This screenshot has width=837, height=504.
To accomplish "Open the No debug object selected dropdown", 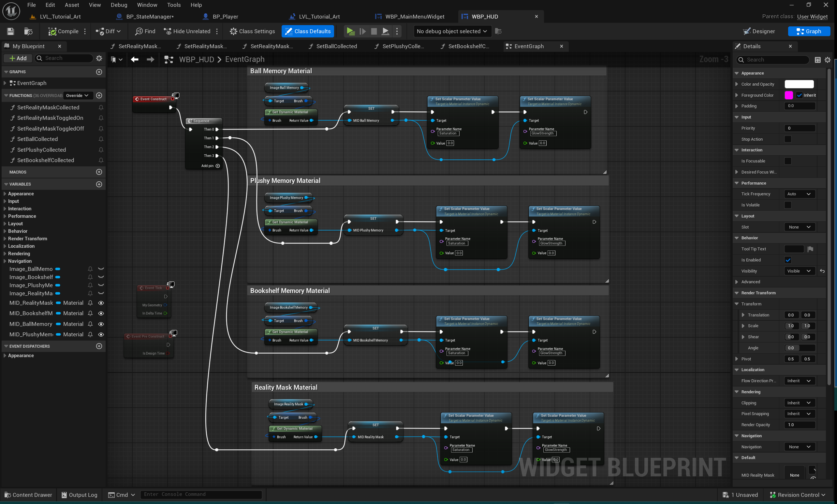I will pyautogui.click(x=452, y=31).
